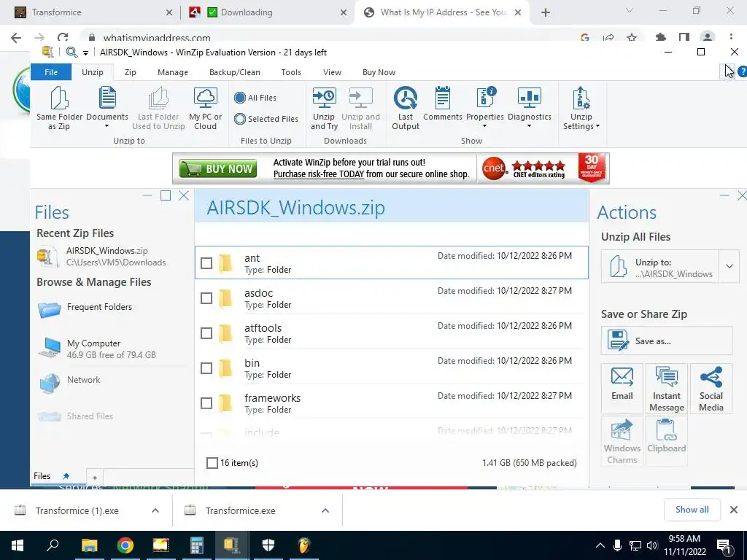Switch to the Manage ribbon tab
747x560 pixels.
point(172,72)
